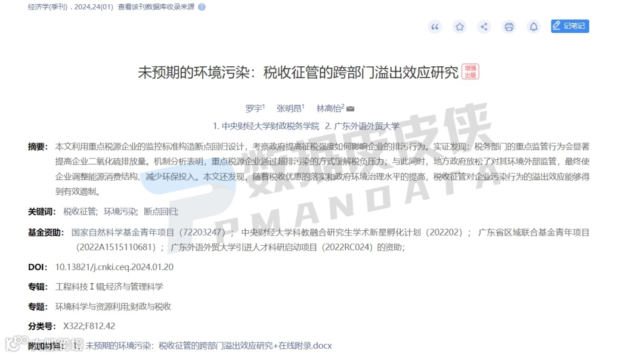
Task: Click the red 增强出版 badge
Action: 470,72
